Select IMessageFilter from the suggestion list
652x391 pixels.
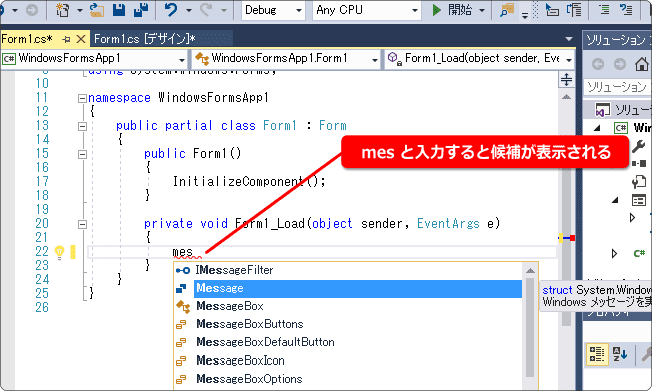[x=348, y=270]
